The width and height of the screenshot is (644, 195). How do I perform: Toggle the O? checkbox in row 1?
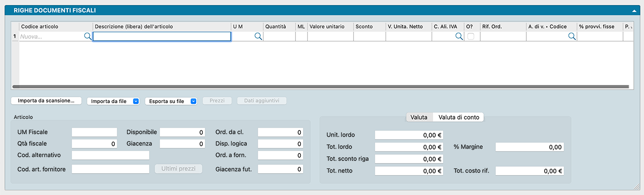(471, 36)
